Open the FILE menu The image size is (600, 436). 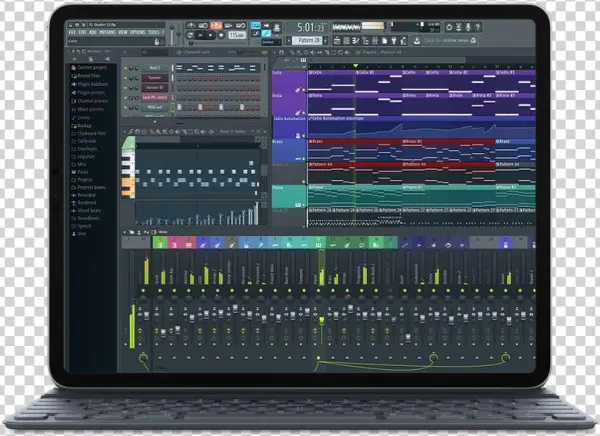[x=72, y=33]
